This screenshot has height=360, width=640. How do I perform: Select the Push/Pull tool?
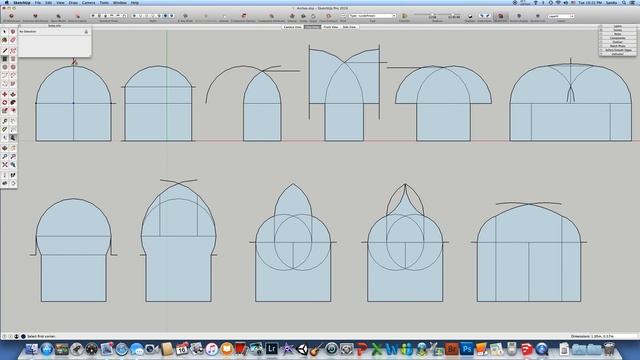point(13,94)
